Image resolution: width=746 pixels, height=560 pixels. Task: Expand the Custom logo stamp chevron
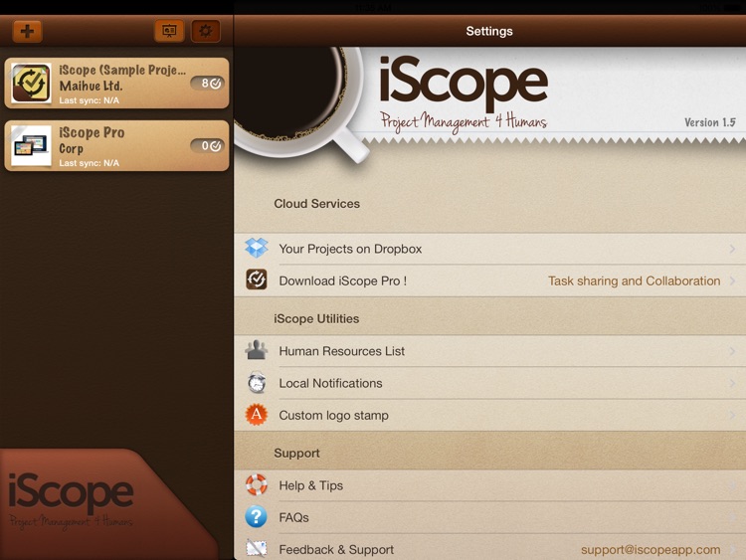pyautogui.click(x=732, y=416)
